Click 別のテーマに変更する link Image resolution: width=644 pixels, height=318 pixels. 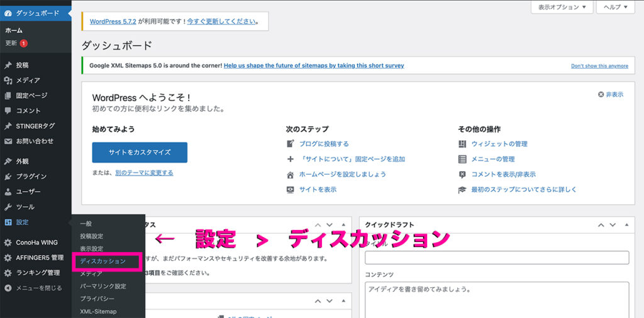(144, 173)
